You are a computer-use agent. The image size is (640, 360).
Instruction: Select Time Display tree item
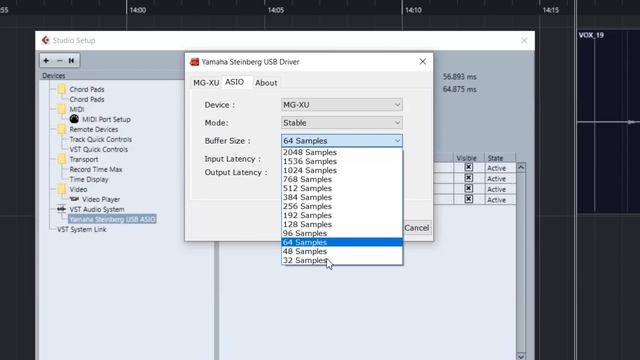coord(89,179)
